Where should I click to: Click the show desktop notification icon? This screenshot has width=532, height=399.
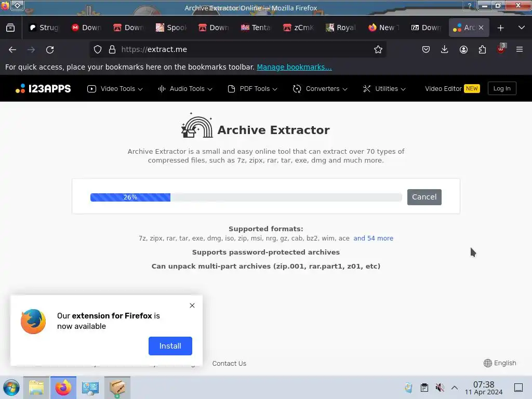(x=518, y=388)
